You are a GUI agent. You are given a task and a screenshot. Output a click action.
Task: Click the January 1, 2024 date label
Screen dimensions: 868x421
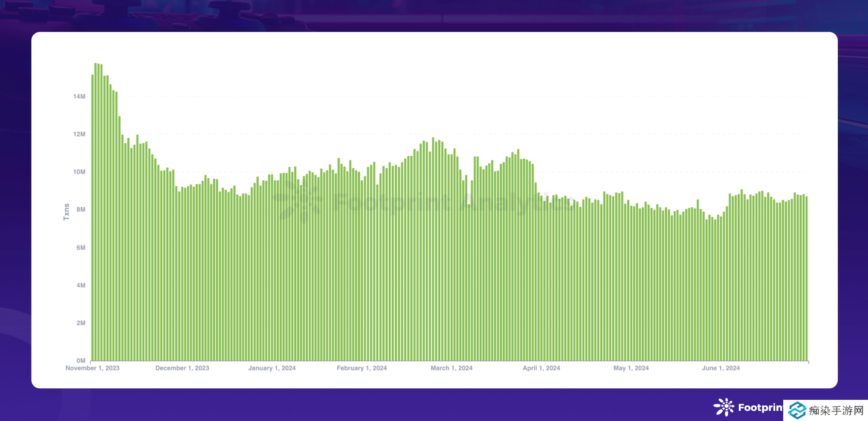click(x=272, y=368)
